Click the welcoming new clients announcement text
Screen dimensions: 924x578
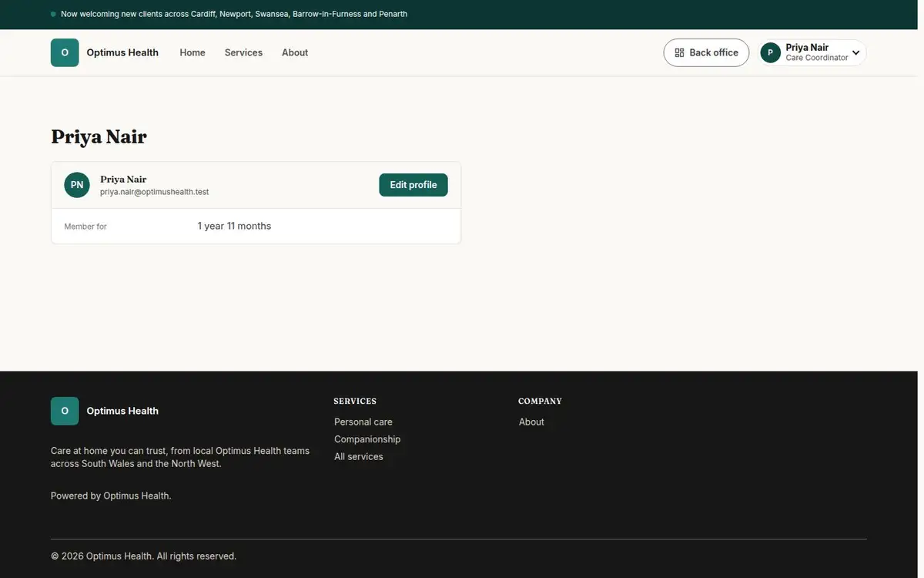(x=234, y=14)
